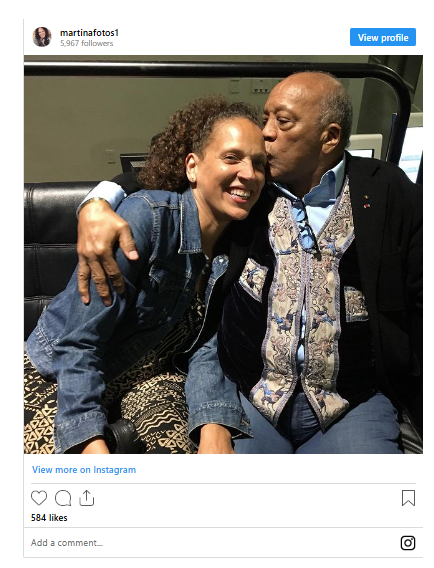
Task: Click the Instagram logo icon at bottom
Action: tap(408, 543)
